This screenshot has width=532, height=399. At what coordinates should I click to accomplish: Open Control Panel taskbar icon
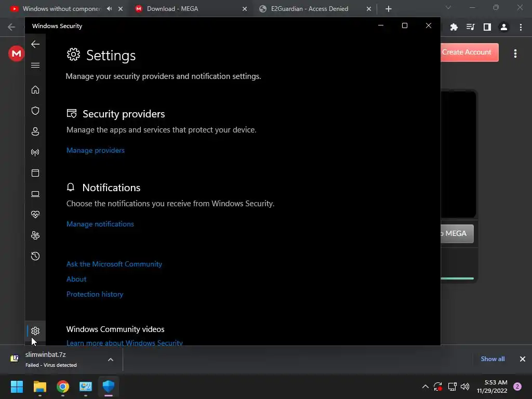coord(86,387)
